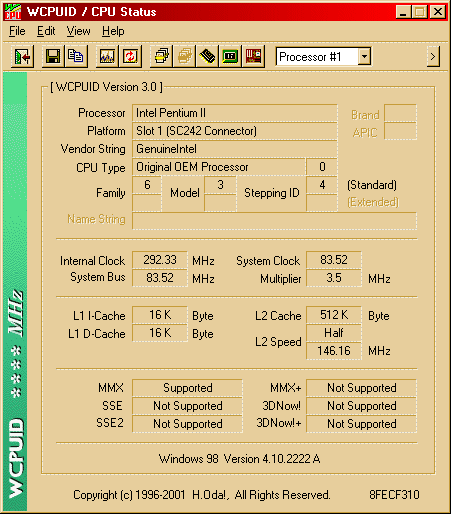Click the empty Name String field
Viewport: 451px width, 514px height.
pos(274,221)
